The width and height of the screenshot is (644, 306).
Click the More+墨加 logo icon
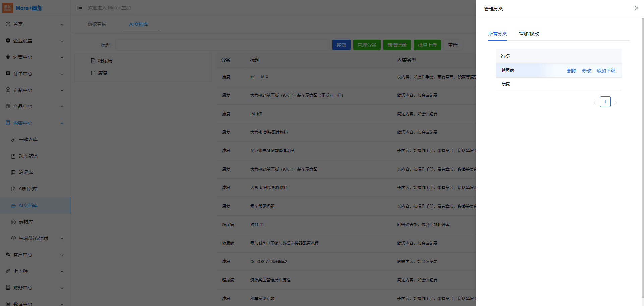[x=8, y=8]
